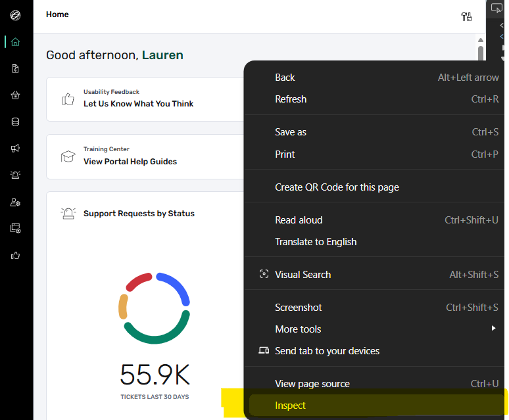Image resolution: width=509 pixels, height=420 pixels.
Task: Click the thumbs-up icon in Usability Feedback card
Action: coord(68,99)
